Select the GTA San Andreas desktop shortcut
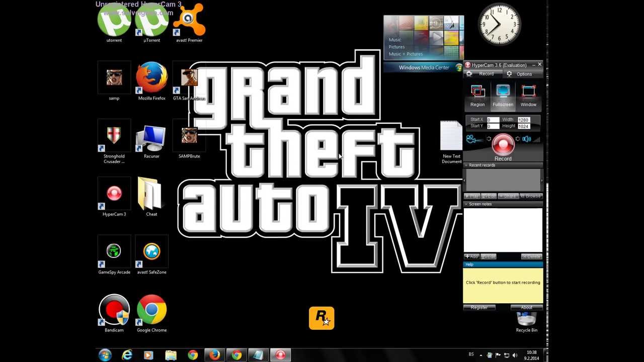 click(189, 81)
